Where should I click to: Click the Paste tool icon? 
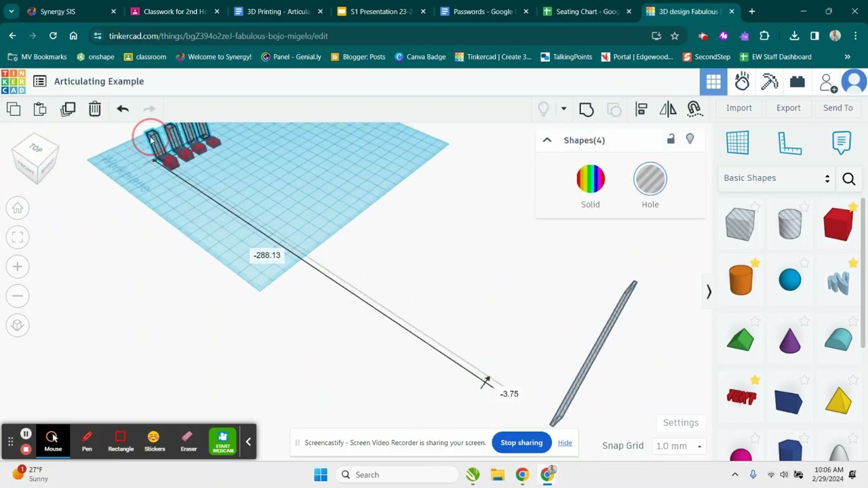click(x=40, y=108)
